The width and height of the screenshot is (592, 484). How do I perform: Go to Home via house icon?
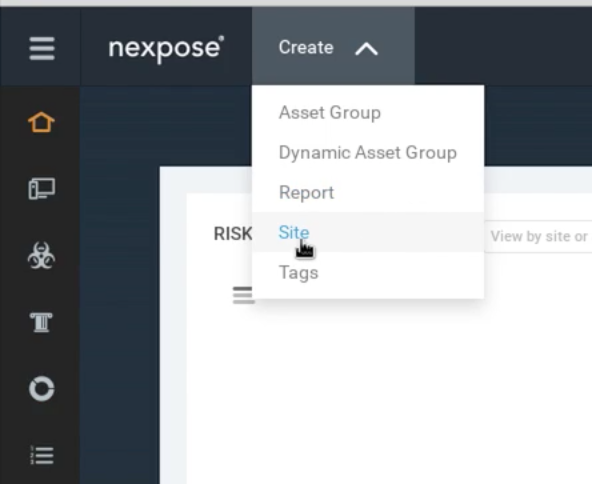(41, 122)
